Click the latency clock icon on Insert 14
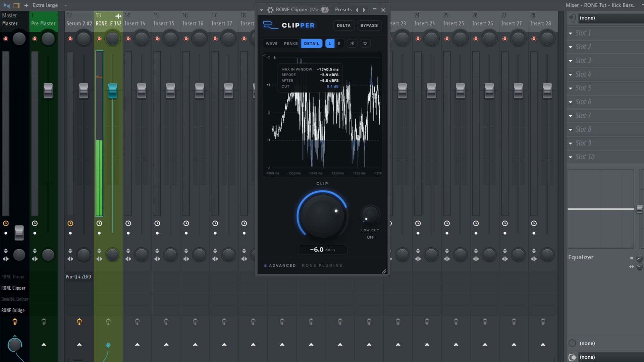 pos(128,223)
